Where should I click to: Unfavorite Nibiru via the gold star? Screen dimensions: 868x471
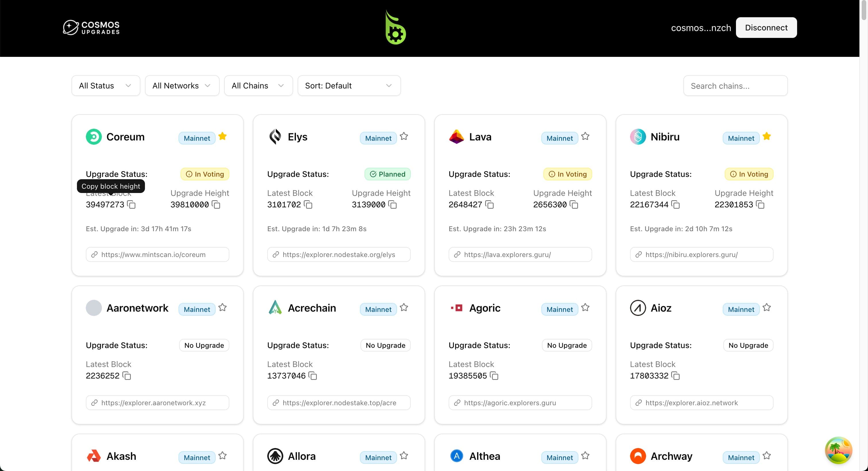(767, 136)
